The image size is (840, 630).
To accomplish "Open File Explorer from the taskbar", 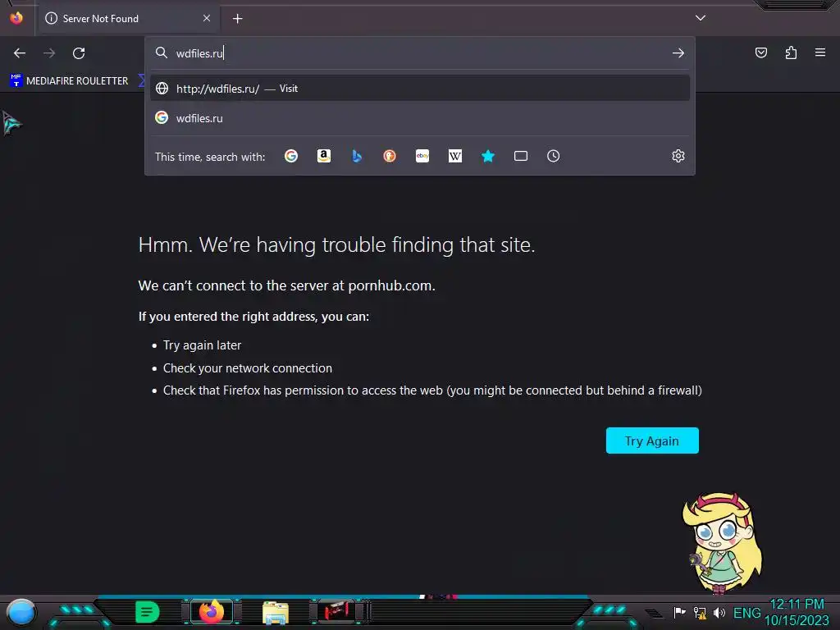I will (x=276, y=613).
